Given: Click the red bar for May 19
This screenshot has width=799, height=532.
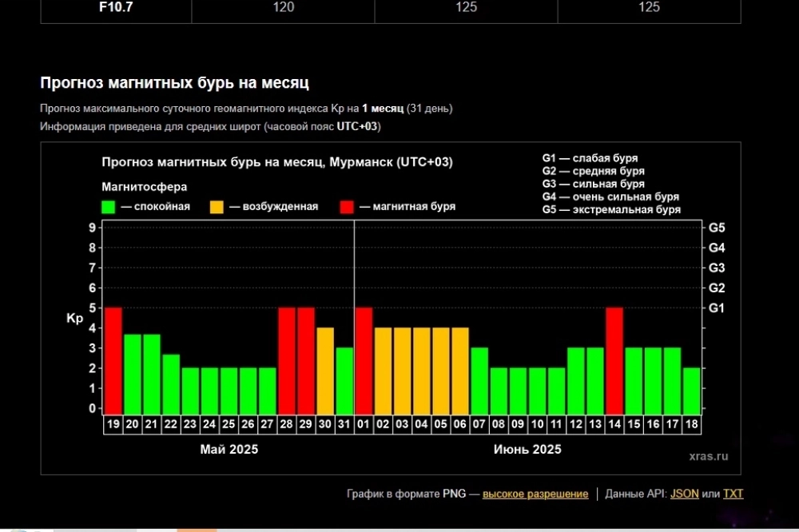Looking at the screenshot, I should click(x=113, y=361).
